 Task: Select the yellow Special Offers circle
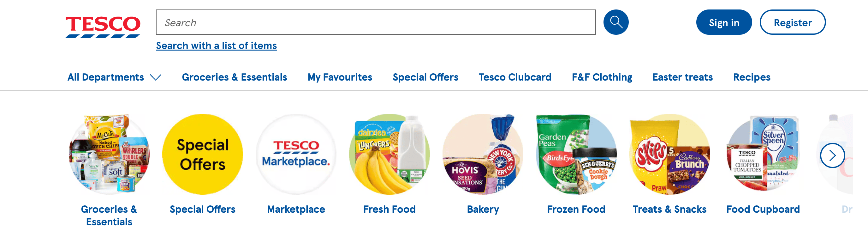203,154
